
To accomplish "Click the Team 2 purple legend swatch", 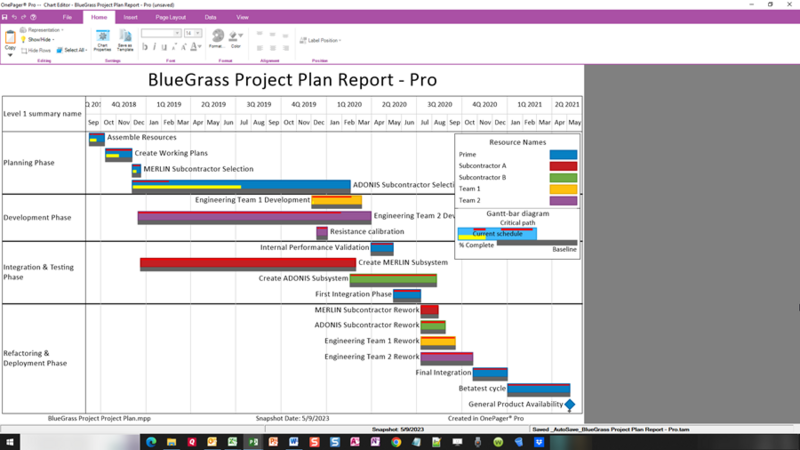I will 563,201.
